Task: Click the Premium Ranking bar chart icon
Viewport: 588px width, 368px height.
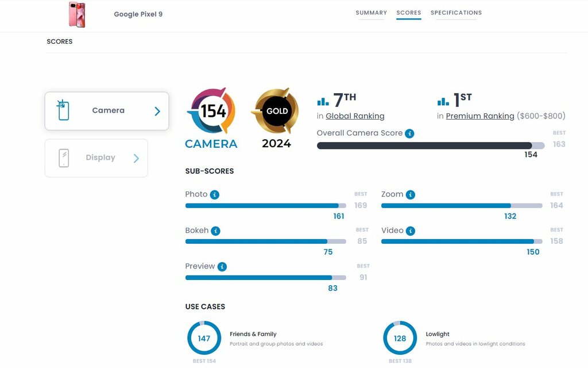Action: click(443, 101)
